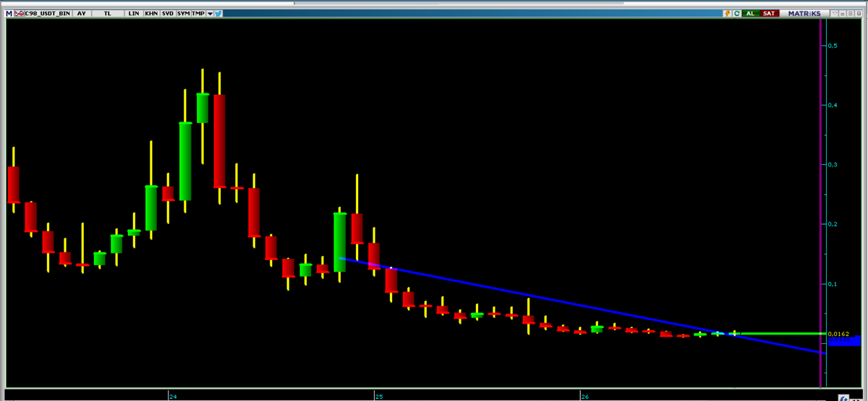This screenshot has height=401, width=868.
Task: Open the SYM symbol button
Action: 183,14
